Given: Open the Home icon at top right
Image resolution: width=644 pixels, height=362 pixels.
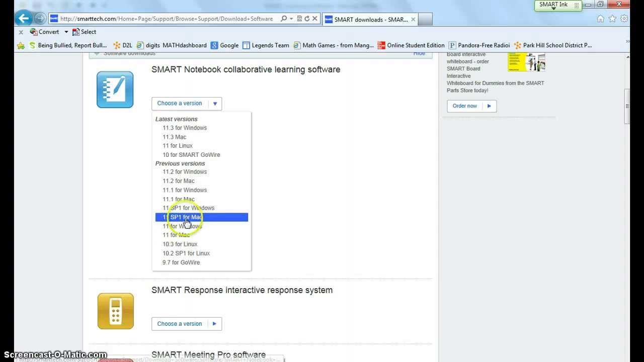Looking at the screenshot, I should 600,19.
